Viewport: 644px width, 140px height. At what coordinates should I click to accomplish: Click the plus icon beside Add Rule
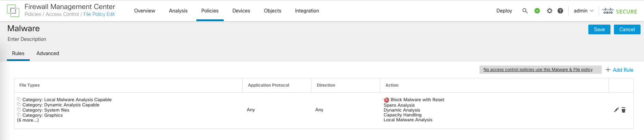click(608, 70)
